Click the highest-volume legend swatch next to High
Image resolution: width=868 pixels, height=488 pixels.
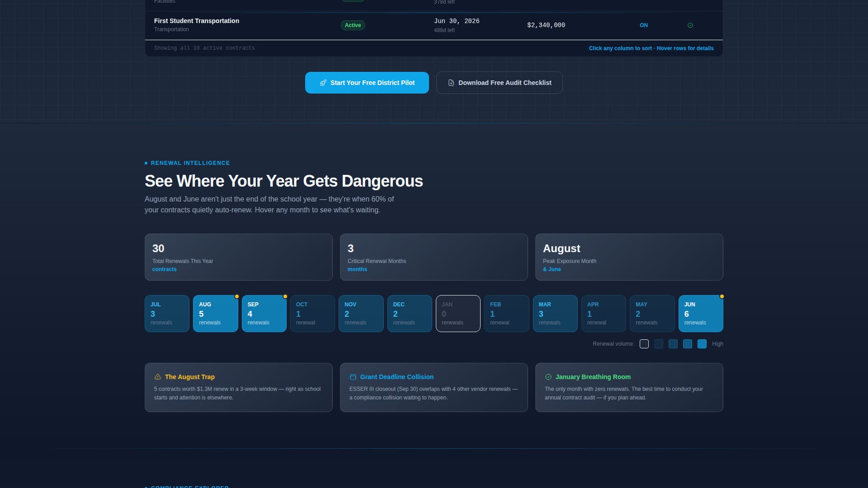(x=702, y=344)
